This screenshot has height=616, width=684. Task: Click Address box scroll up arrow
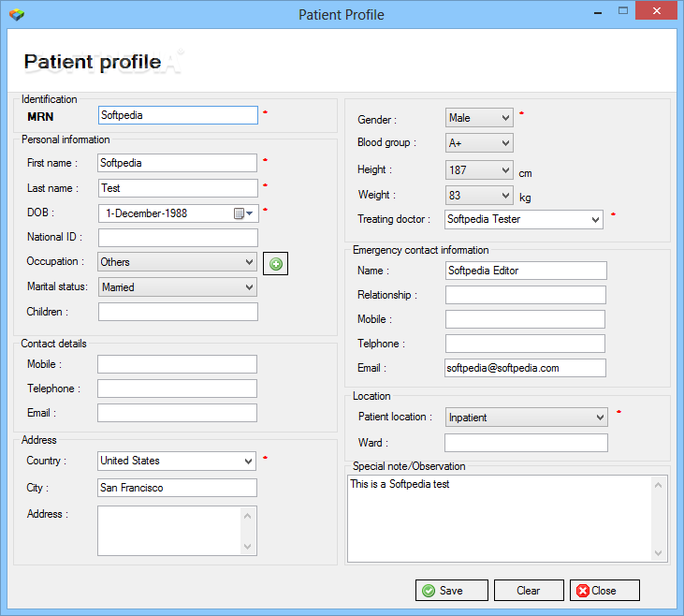(x=247, y=517)
